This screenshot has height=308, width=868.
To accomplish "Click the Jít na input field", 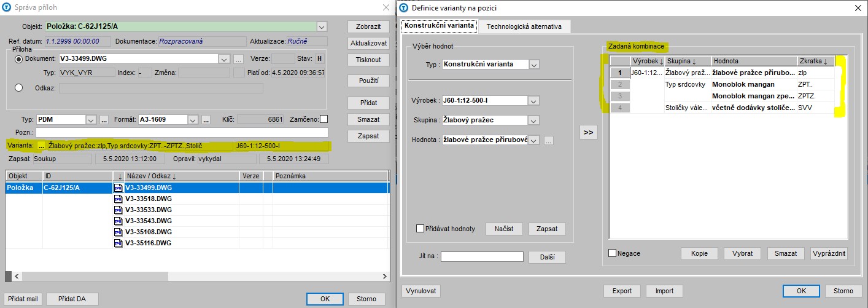I will point(482,257).
